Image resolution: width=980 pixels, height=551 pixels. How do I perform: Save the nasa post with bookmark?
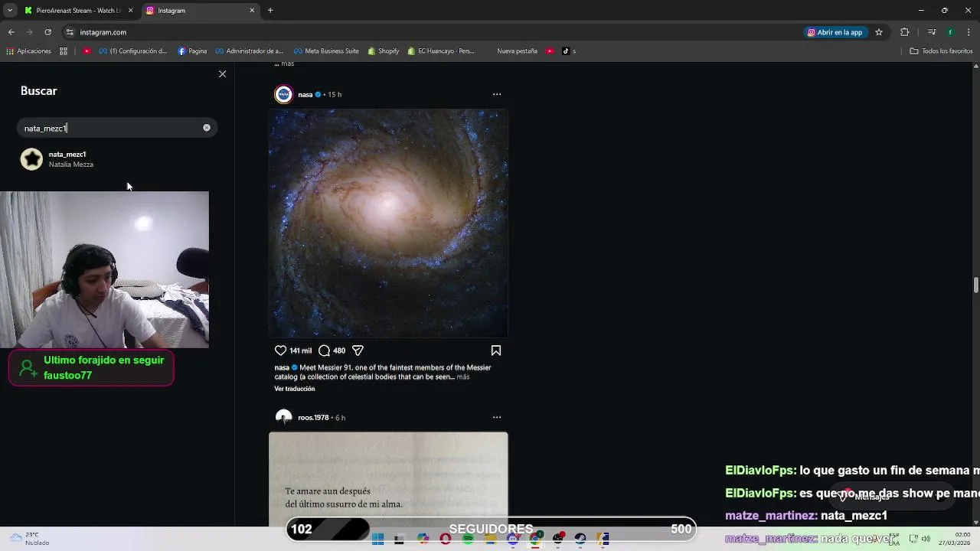click(x=496, y=350)
